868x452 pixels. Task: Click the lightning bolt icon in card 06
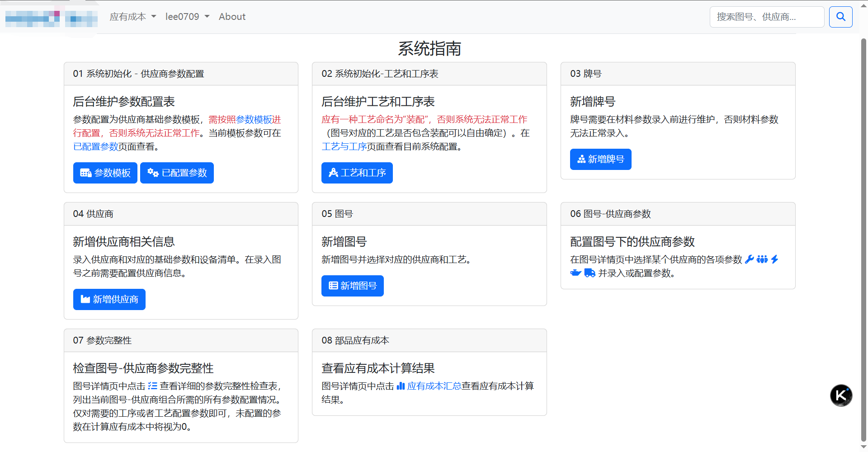coord(774,259)
